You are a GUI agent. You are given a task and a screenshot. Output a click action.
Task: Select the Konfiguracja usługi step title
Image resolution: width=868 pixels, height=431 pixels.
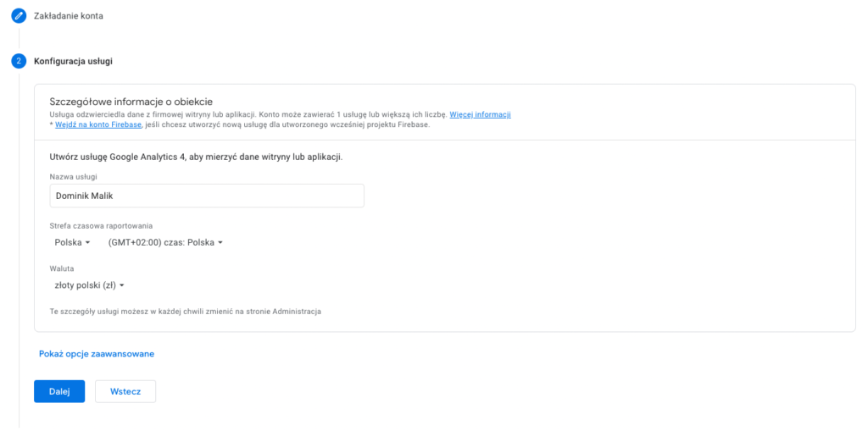[x=73, y=61]
